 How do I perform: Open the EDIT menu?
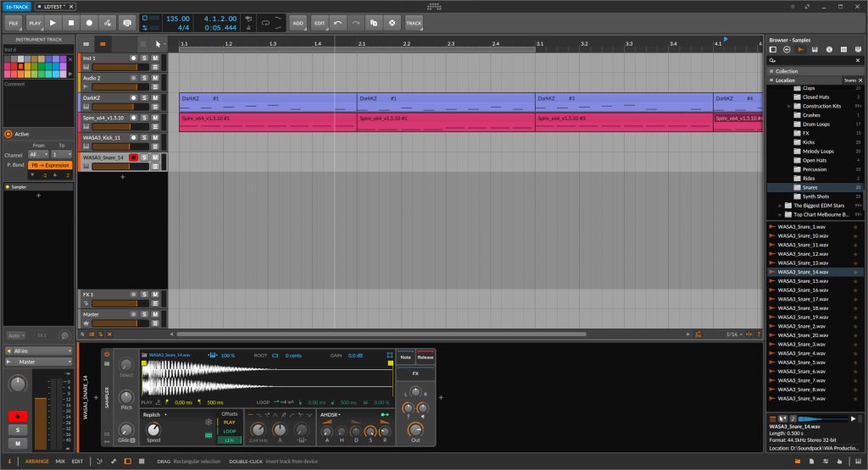pos(320,23)
